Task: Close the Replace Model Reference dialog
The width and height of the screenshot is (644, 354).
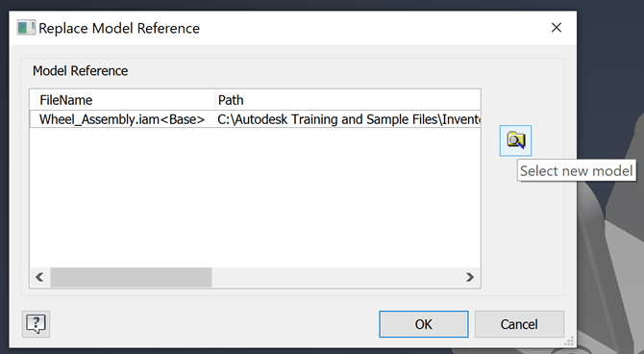Action: (557, 28)
